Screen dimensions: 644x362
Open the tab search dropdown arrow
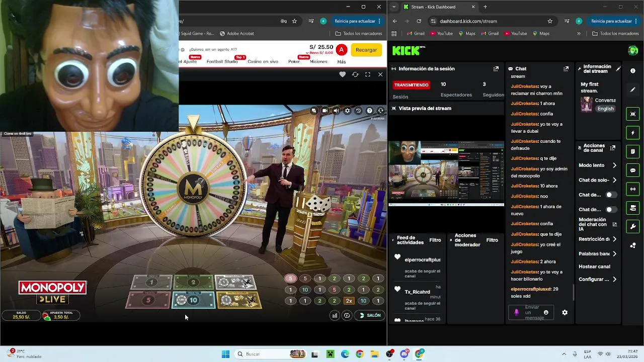point(394,7)
